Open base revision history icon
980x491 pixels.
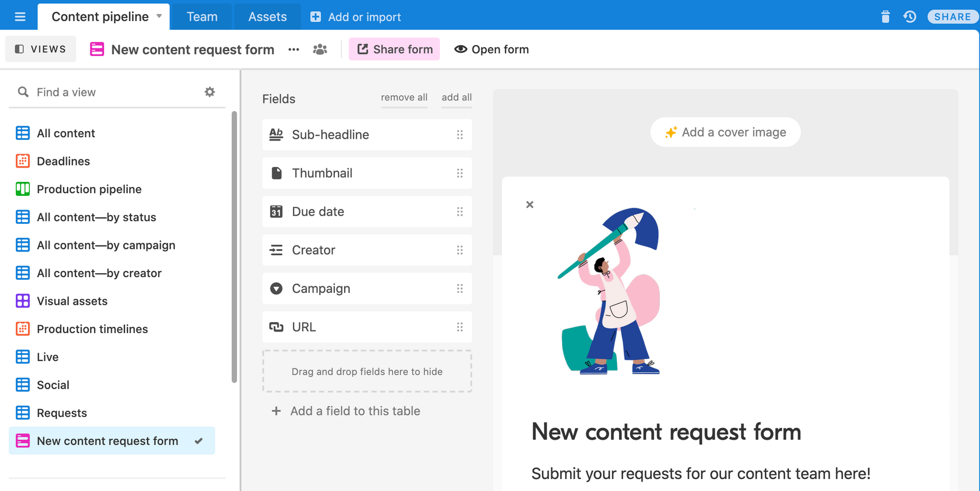(910, 17)
